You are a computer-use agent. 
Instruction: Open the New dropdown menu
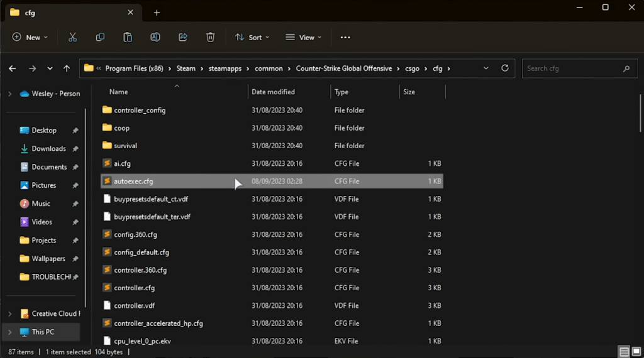[30, 37]
